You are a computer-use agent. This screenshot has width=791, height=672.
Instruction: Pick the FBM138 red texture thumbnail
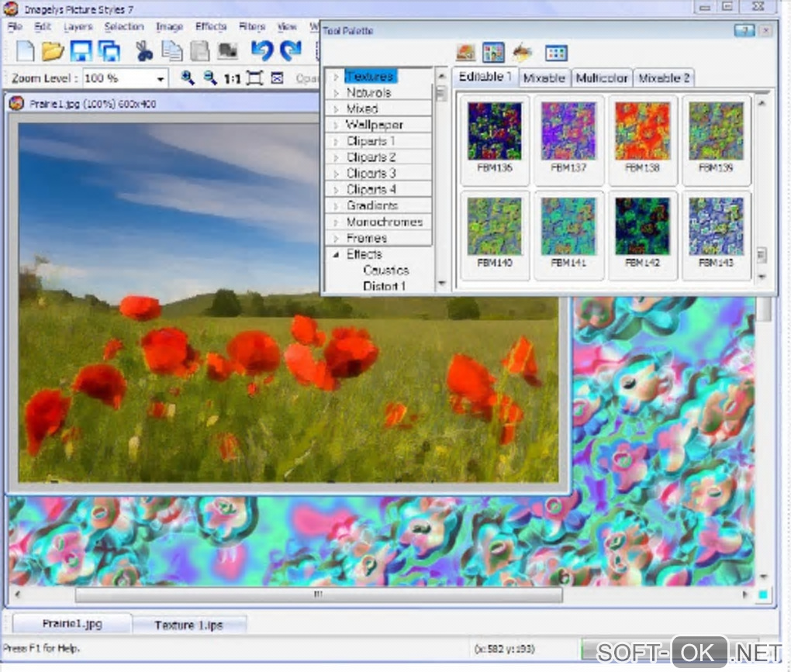coord(641,133)
